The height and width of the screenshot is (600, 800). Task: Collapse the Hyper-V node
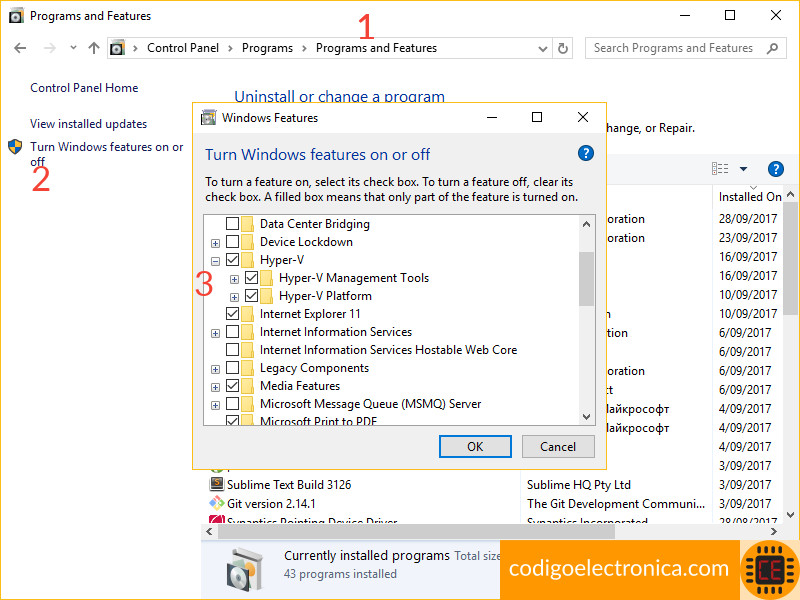215,261
